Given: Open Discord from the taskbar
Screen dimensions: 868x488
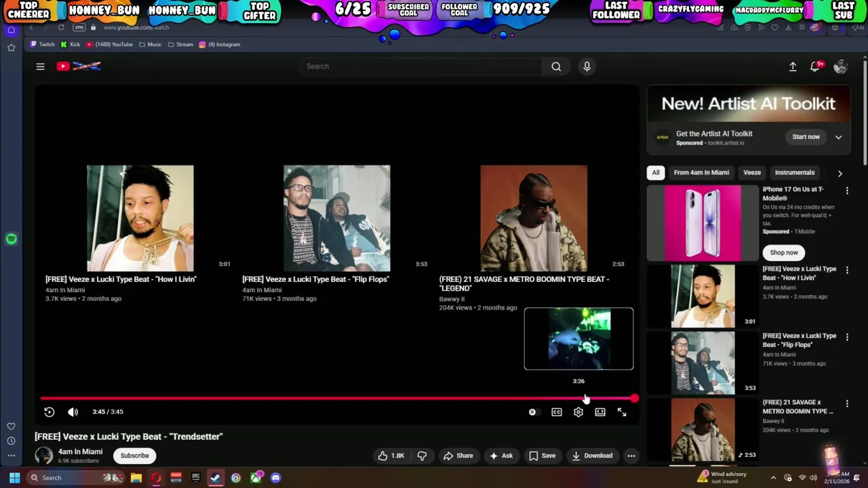Looking at the screenshot, I should click(275, 478).
